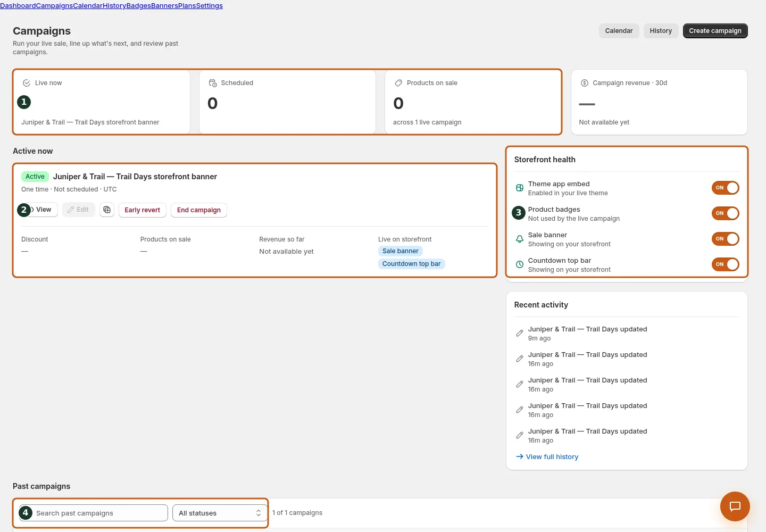
Task: Click "Juniper & Trail — Trail Days storefront banner" heading
Action: tap(135, 177)
